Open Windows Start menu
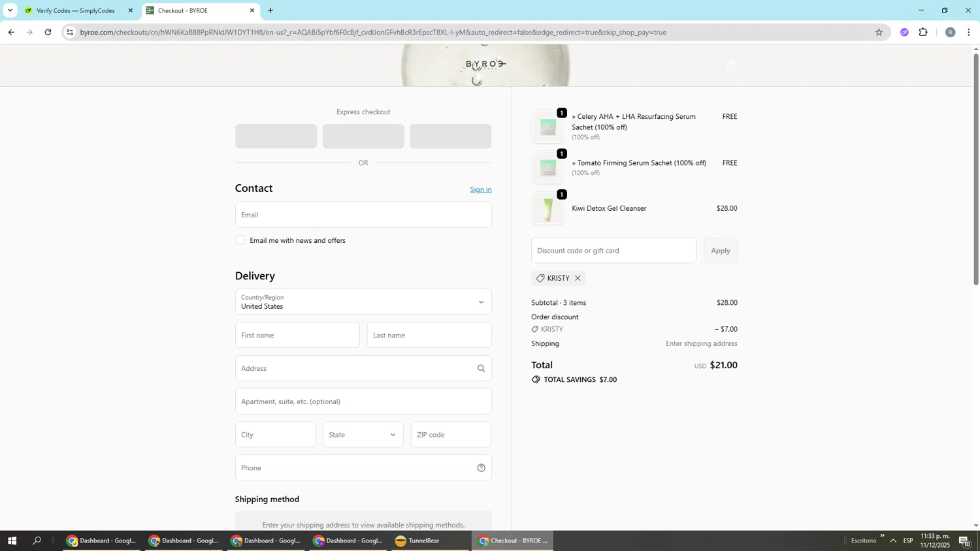Image resolution: width=980 pixels, height=551 pixels. pos(11,541)
